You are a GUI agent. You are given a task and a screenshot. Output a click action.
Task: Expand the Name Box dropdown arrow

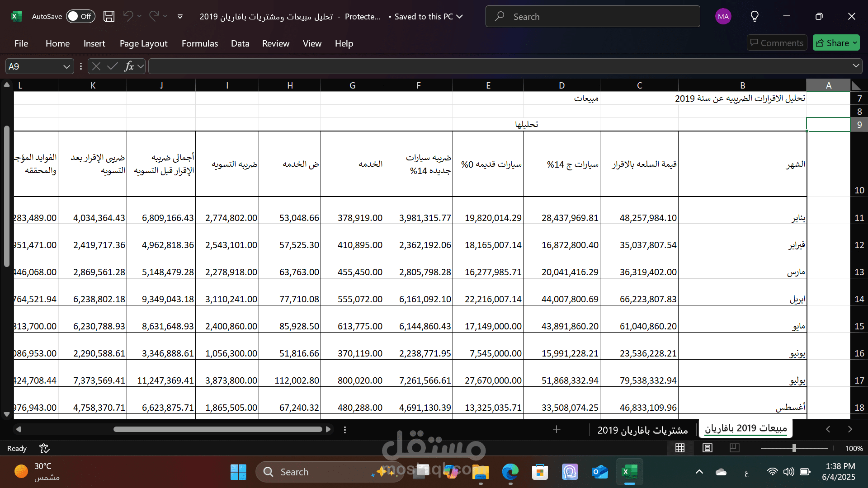coord(67,66)
